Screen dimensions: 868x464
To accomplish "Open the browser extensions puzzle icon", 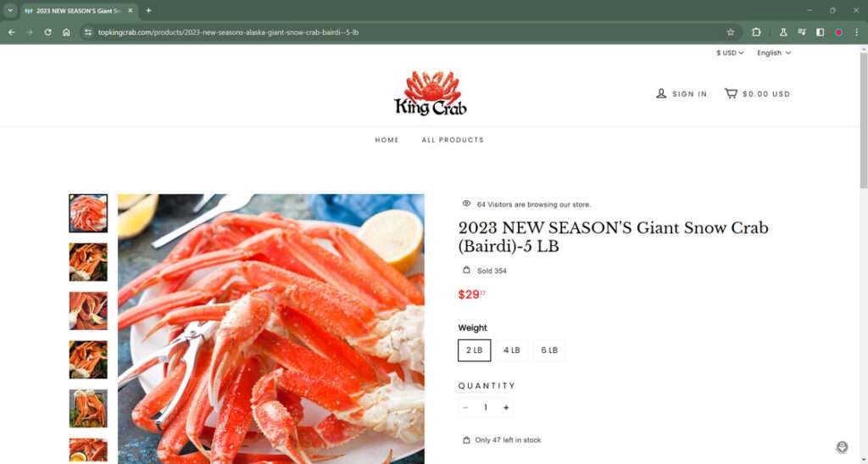I will point(756,32).
